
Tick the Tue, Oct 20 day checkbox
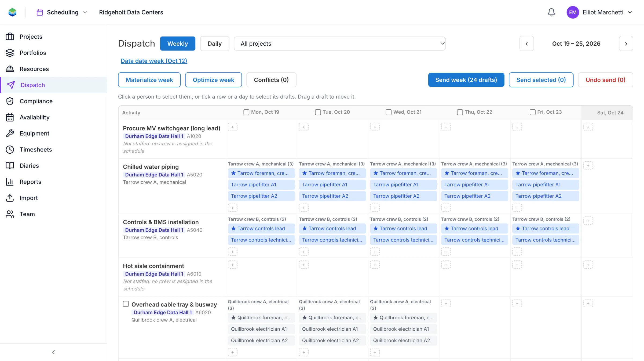click(318, 112)
